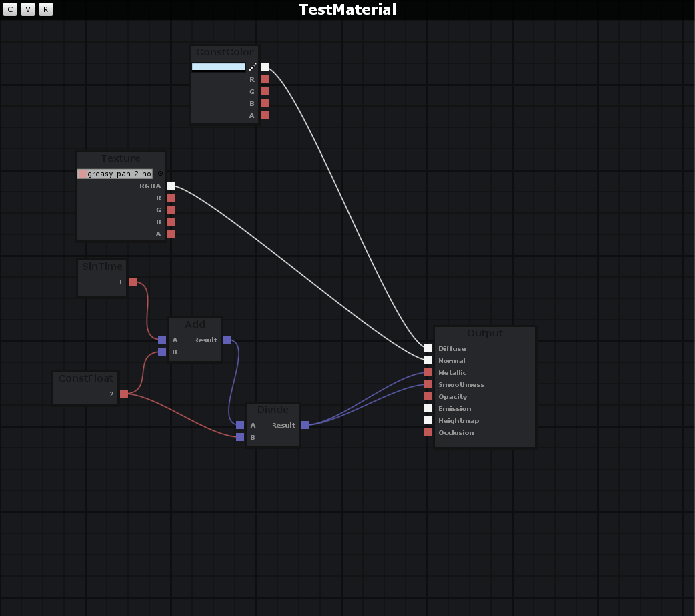Image resolution: width=695 pixels, height=616 pixels.
Task: Select Add node input port A
Action: [162, 340]
